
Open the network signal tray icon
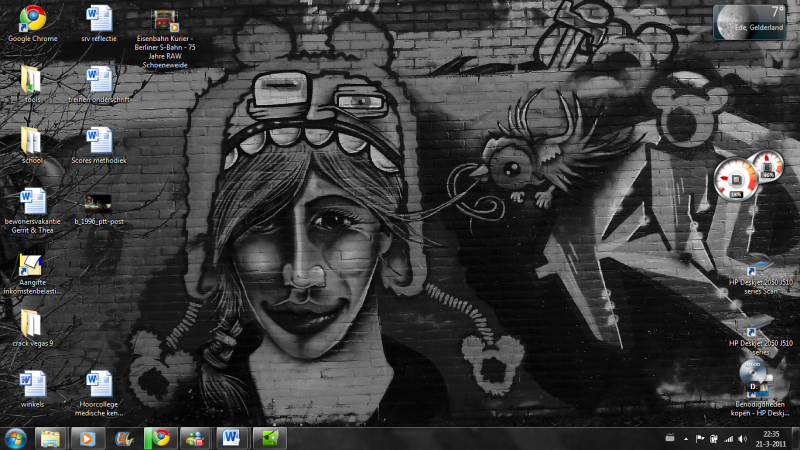729,439
